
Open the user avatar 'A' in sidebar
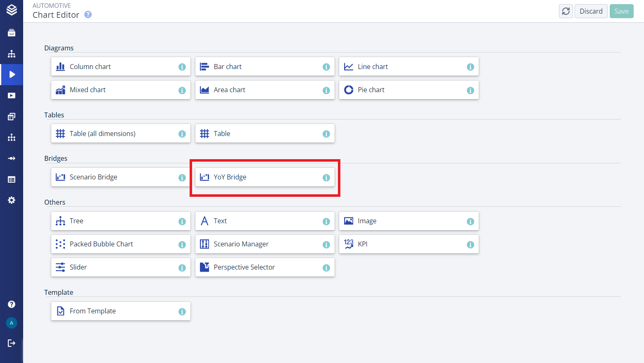pos(12,323)
